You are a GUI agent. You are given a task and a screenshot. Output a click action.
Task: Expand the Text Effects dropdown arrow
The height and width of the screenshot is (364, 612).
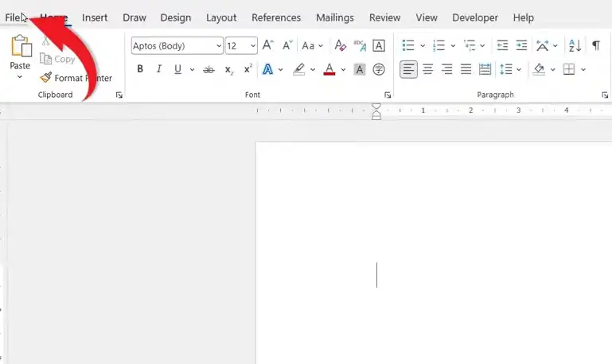coord(280,70)
